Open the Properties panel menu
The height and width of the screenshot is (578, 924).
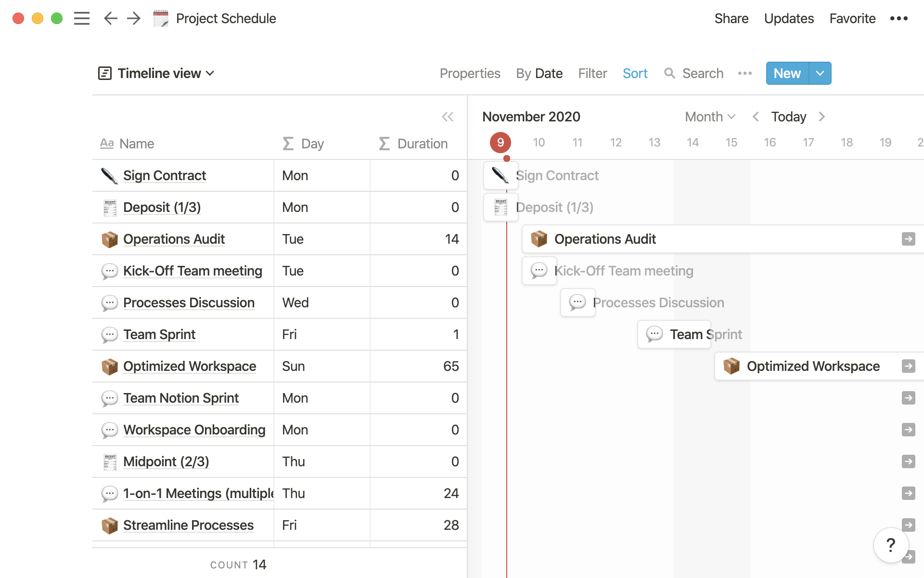point(470,73)
